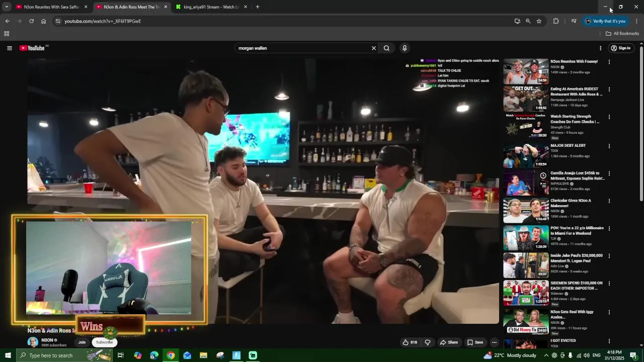Open options for 'Clavicular Gives N3on'
This screenshot has width=644, height=362.
click(609, 201)
